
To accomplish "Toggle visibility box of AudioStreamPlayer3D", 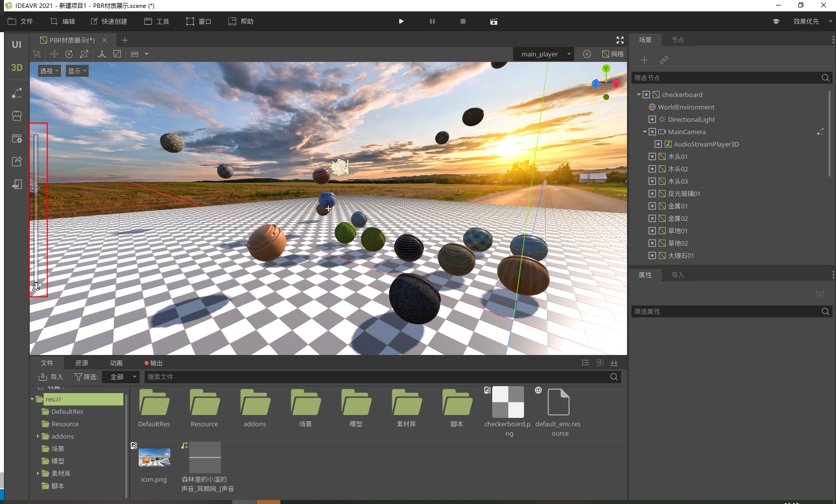I will 658,144.
